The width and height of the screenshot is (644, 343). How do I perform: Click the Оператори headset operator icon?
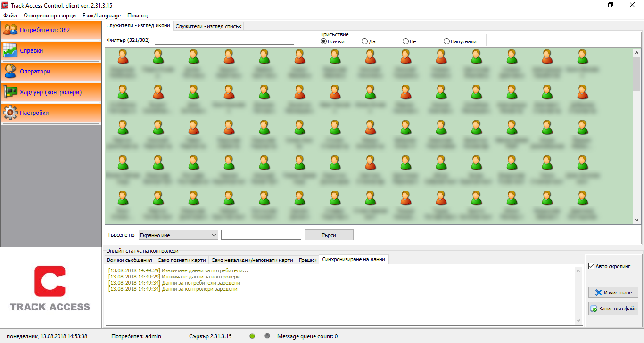(10, 72)
